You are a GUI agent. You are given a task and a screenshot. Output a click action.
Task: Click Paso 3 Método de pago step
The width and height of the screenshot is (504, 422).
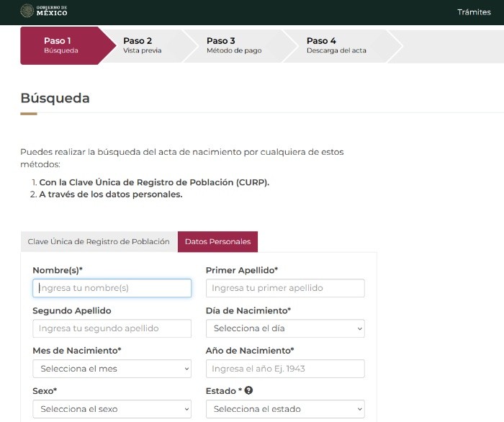pos(233,45)
